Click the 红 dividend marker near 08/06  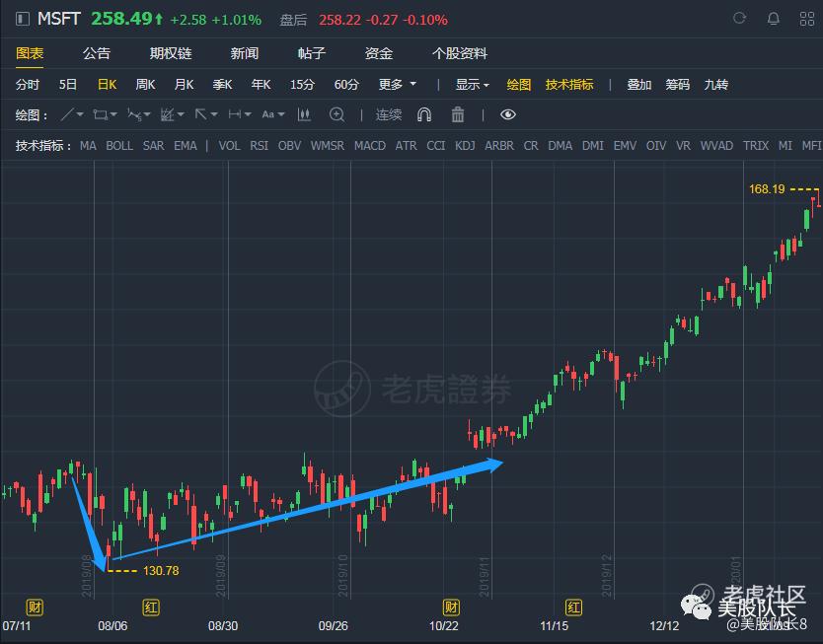point(151,608)
